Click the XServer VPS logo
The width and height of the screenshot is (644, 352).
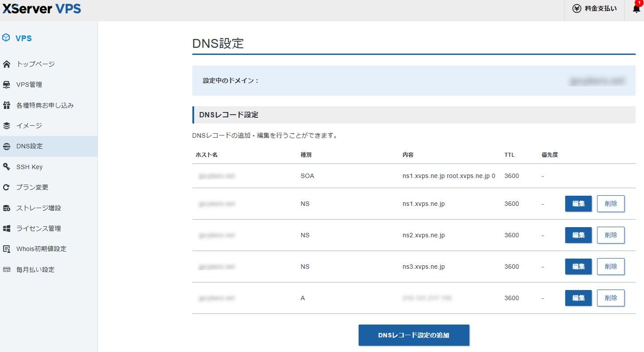point(41,8)
